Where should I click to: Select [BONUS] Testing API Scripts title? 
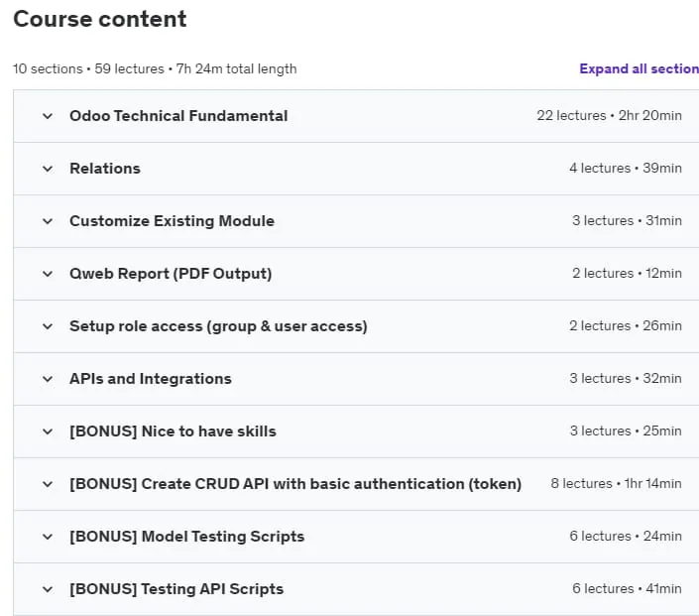pos(176,589)
